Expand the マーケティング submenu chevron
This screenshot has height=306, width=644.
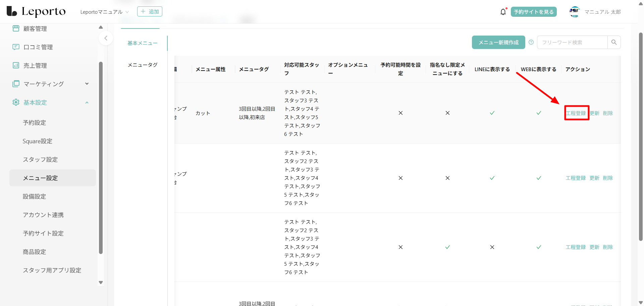[87, 84]
